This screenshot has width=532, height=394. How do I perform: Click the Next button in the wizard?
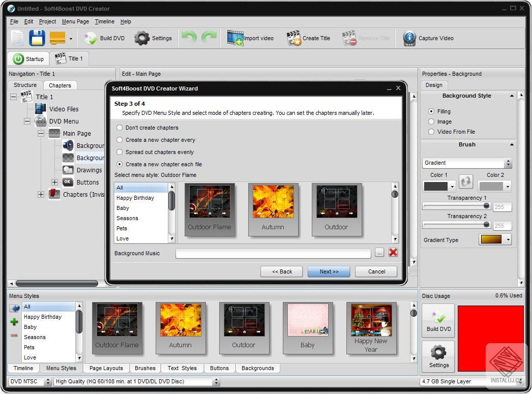[329, 271]
